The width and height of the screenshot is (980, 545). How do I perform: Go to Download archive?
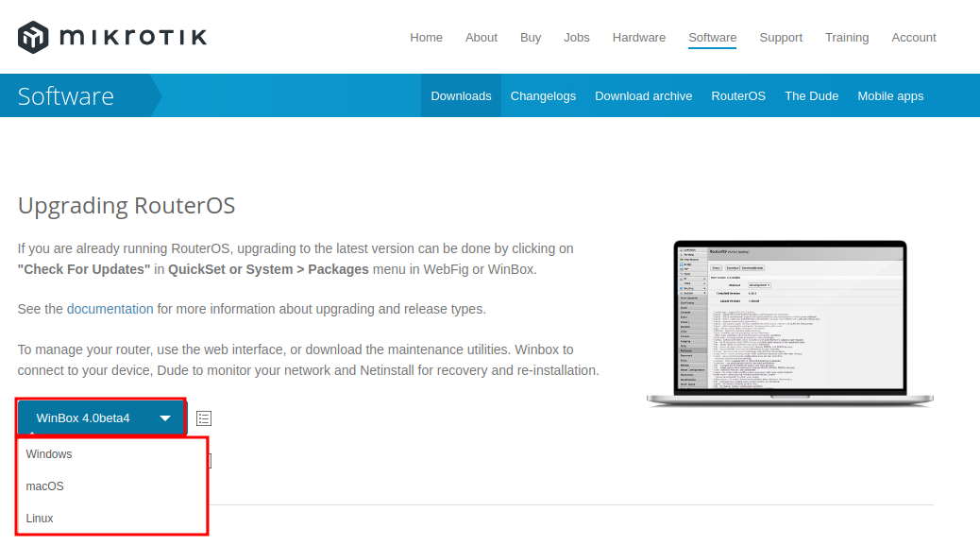point(643,95)
